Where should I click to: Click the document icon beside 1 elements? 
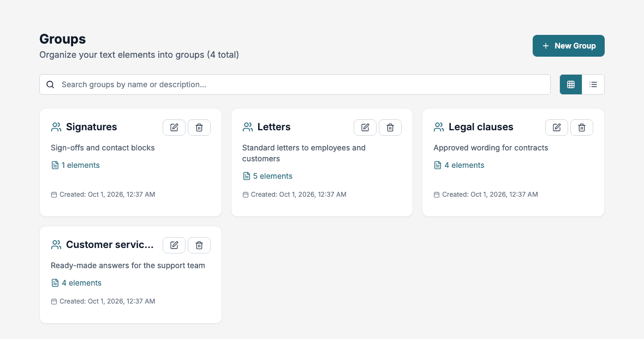[x=55, y=165]
